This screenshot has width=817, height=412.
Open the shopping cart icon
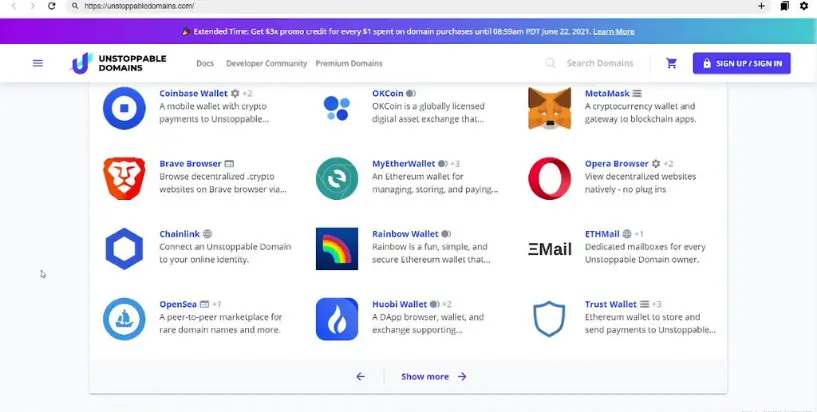671,63
